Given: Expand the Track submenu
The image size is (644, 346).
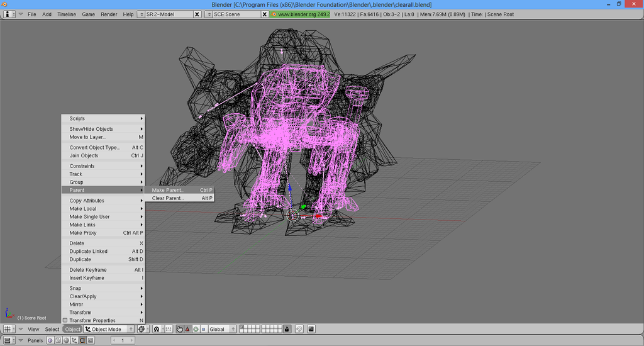Looking at the screenshot, I should (x=103, y=174).
